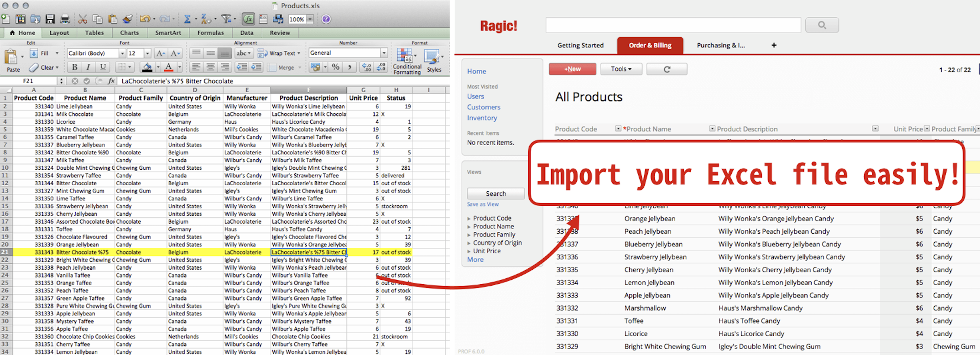This screenshot has height=355, width=980.
Task: Open the Calibri font name dropdown
Action: point(122,53)
